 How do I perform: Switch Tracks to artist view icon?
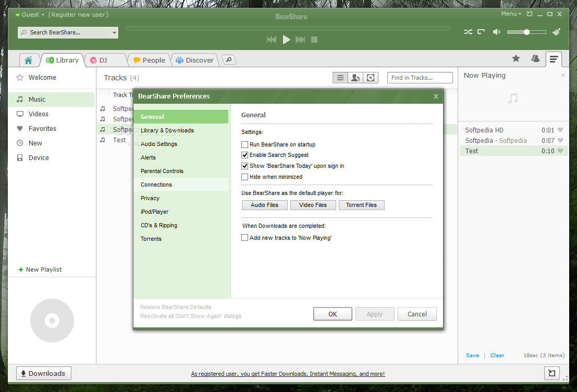(x=355, y=78)
